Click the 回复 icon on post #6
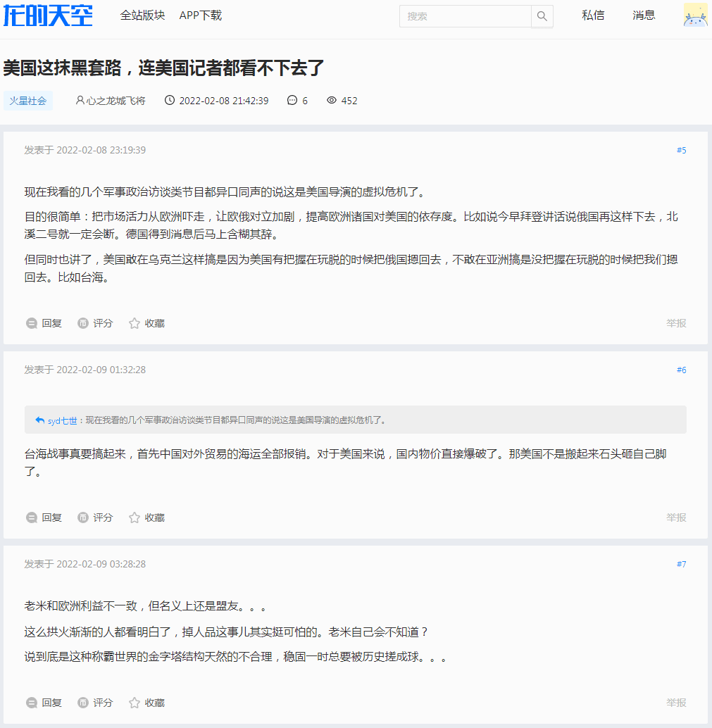 [x=32, y=517]
